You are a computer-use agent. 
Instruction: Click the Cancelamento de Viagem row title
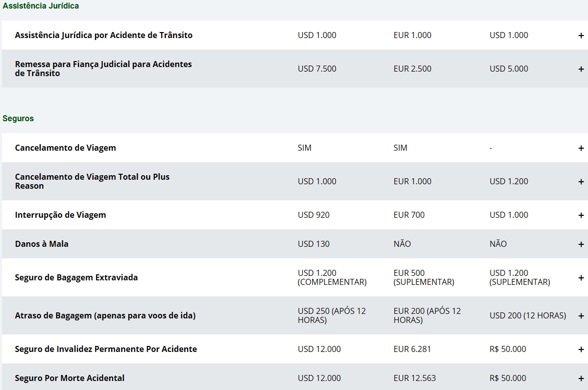coord(65,148)
